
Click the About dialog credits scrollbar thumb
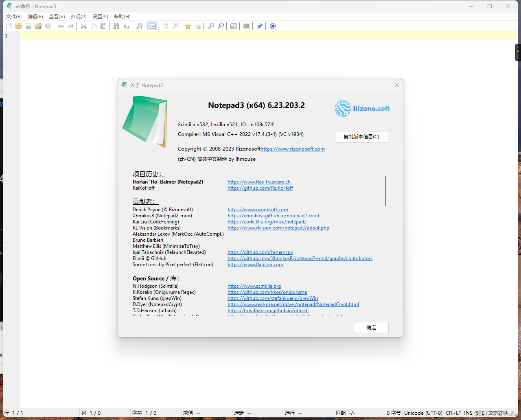tap(385, 191)
